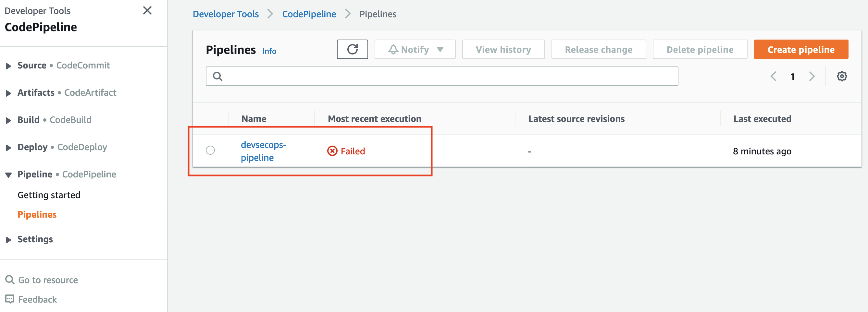The width and height of the screenshot is (868, 312).
Task: Select the devsecops-pipeline radio button
Action: pyautogui.click(x=210, y=150)
